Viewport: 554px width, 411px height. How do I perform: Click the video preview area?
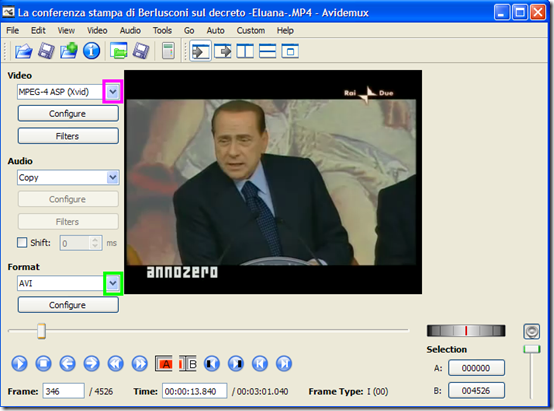click(x=273, y=182)
